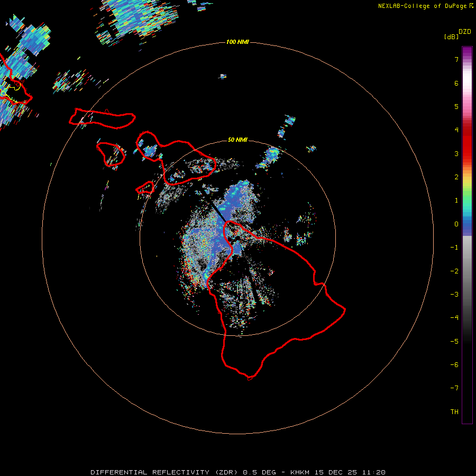Image resolution: width=476 pixels, height=476 pixels.
Task: Click the 100 NMI range ring label
Action: [237, 42]
